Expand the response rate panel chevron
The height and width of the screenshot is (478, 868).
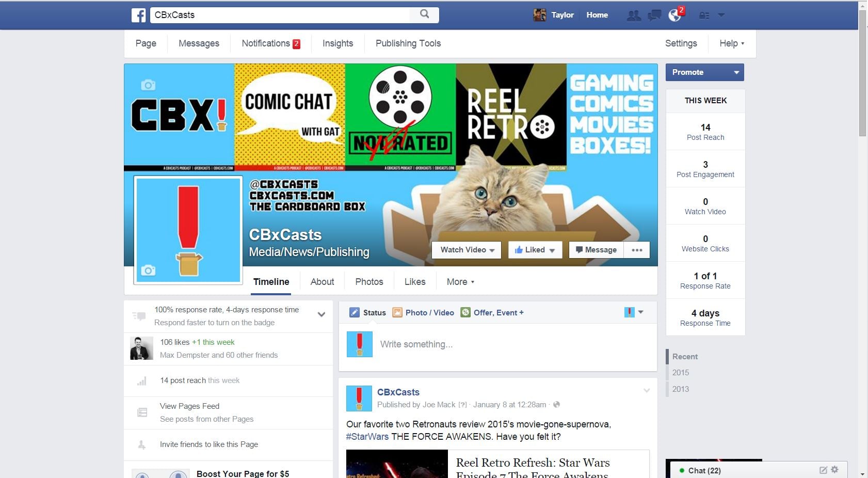[321, 314]
